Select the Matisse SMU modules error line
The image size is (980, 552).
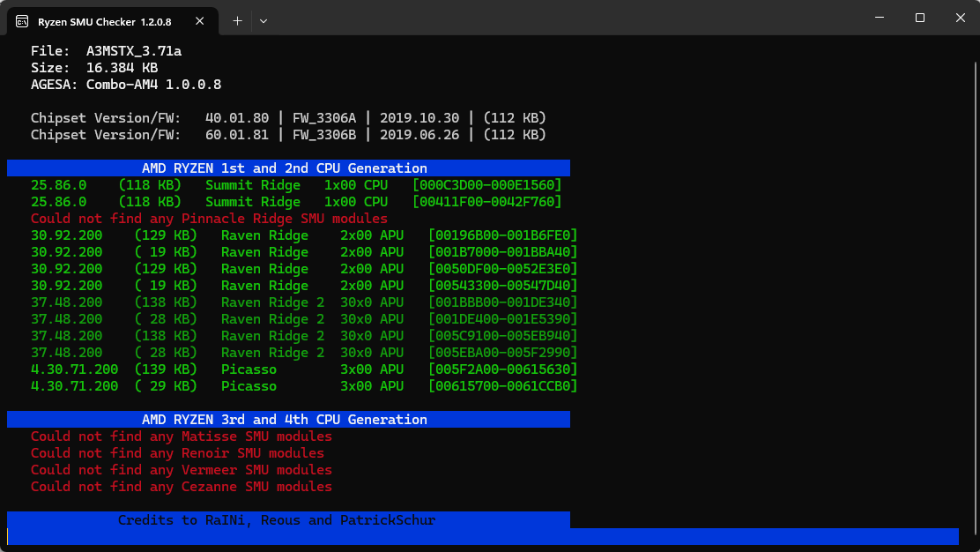pyautogui.click(x=180, y=436)
